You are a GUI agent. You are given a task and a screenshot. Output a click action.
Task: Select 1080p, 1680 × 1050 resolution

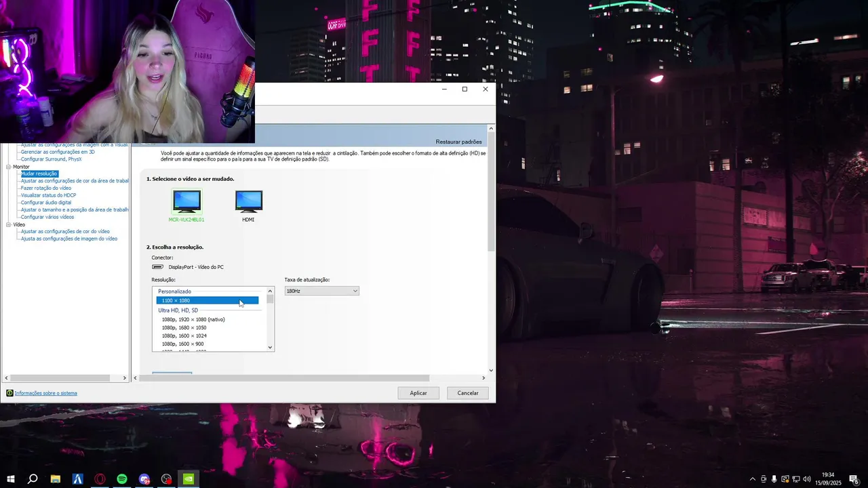tap(184, 327)
